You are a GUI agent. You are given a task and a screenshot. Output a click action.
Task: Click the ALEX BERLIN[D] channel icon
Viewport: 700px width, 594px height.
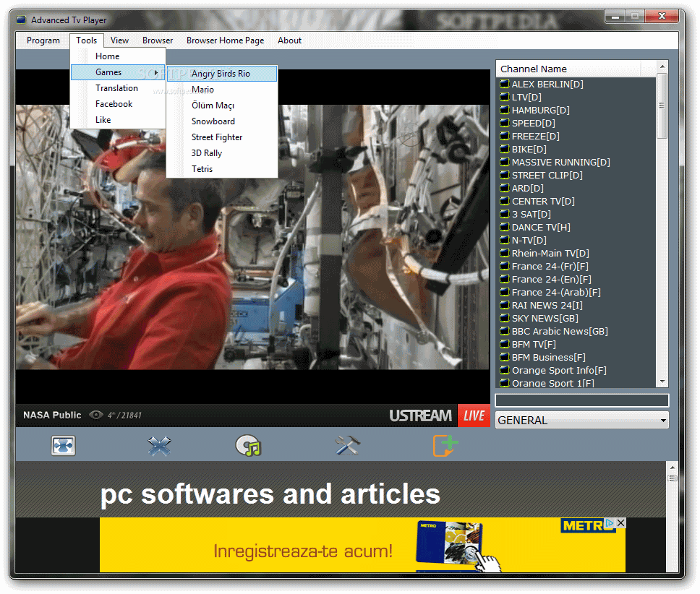pos(505,84)
